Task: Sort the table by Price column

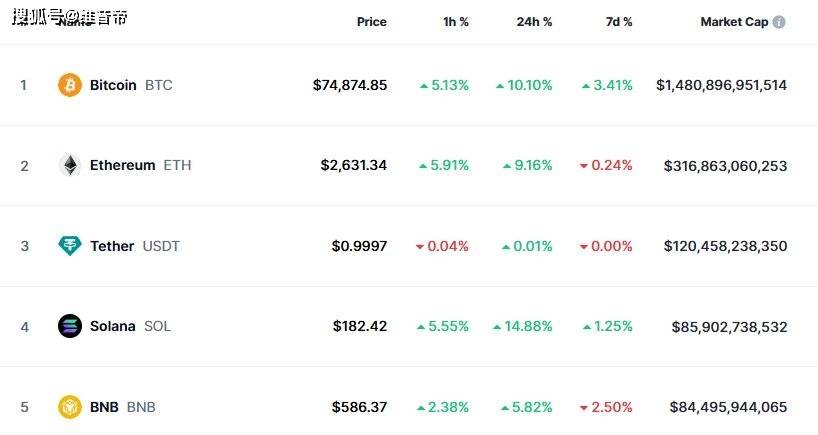Action: pyautogui.click(x=371, y=22)
